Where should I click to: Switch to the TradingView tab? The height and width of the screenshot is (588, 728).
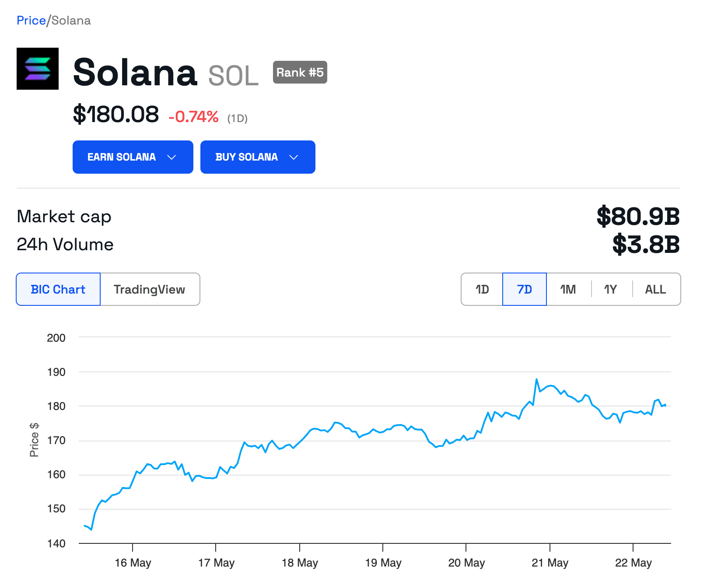(149, 289)
